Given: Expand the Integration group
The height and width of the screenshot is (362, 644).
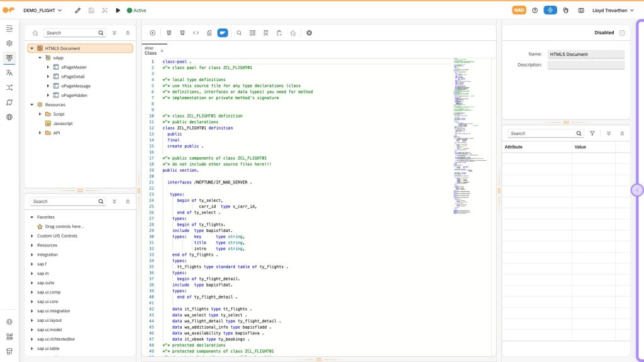Looking at the screenshot, I should (31, 255).
